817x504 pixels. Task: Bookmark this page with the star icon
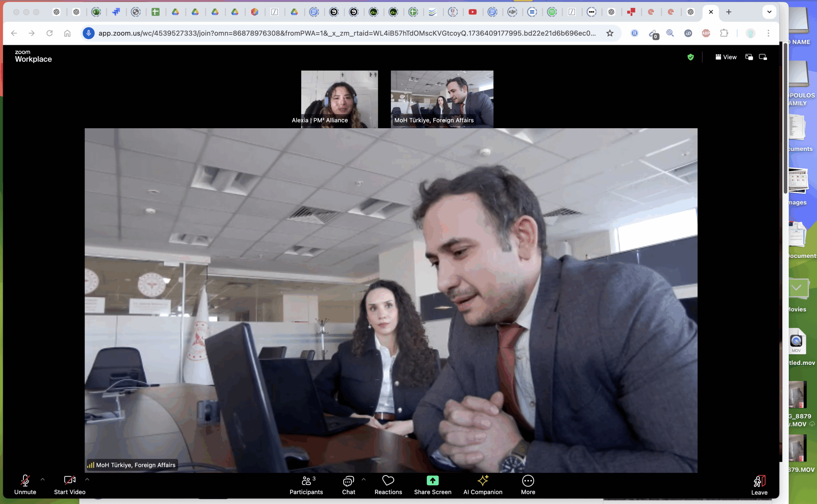(610, 33)
